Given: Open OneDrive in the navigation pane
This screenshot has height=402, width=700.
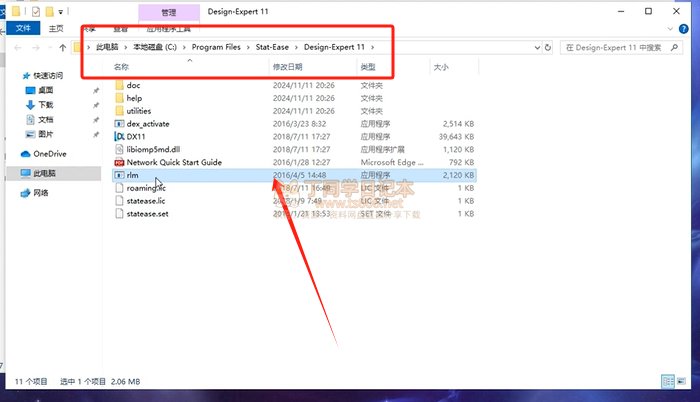Looking at the screenshot, I should (x=48, y=154).
